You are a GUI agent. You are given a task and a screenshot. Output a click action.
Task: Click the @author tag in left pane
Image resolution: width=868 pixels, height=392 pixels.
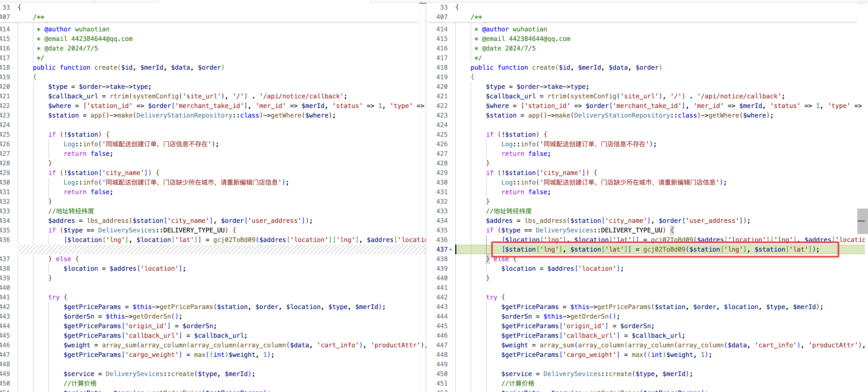pos(57,29)
